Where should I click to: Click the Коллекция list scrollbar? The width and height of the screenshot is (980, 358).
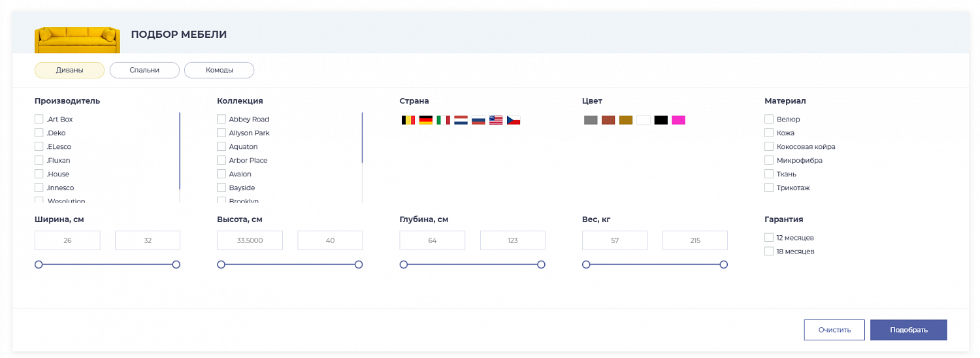362,138
